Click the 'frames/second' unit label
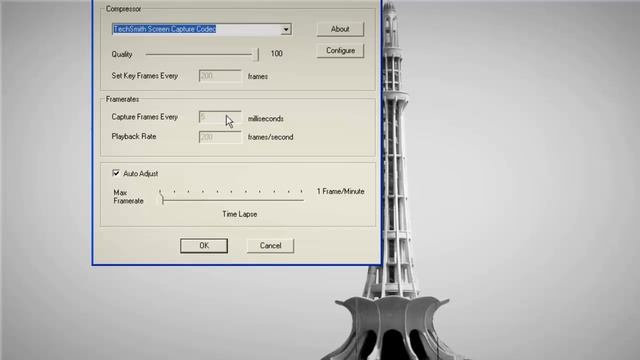Image resolution: width=640 pixels, height=360 pixels. [271, 137]
